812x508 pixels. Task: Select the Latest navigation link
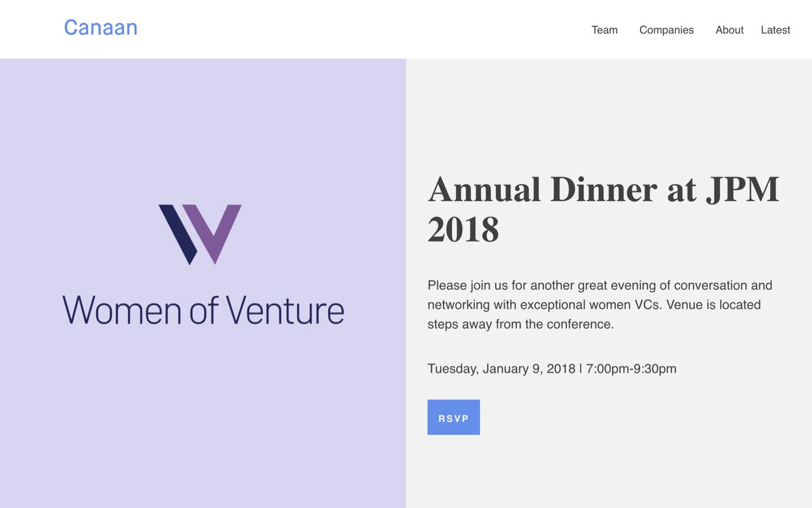point(775,30)
